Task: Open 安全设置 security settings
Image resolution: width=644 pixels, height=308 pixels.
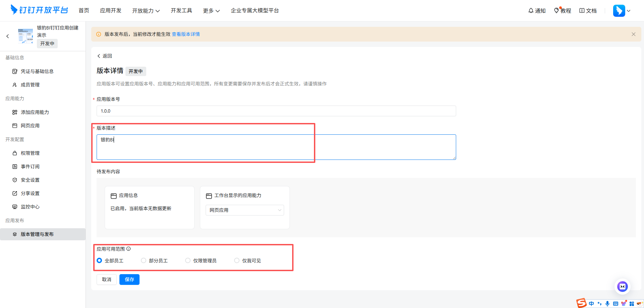Action: click(x=30, y=180)
